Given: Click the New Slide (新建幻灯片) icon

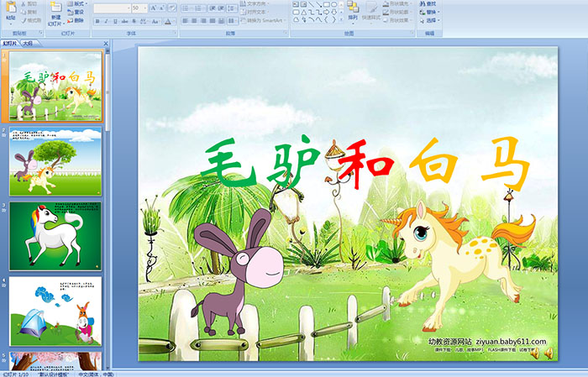Looking at the screenshot, I should pyautogui.click(x=55, y=10).
